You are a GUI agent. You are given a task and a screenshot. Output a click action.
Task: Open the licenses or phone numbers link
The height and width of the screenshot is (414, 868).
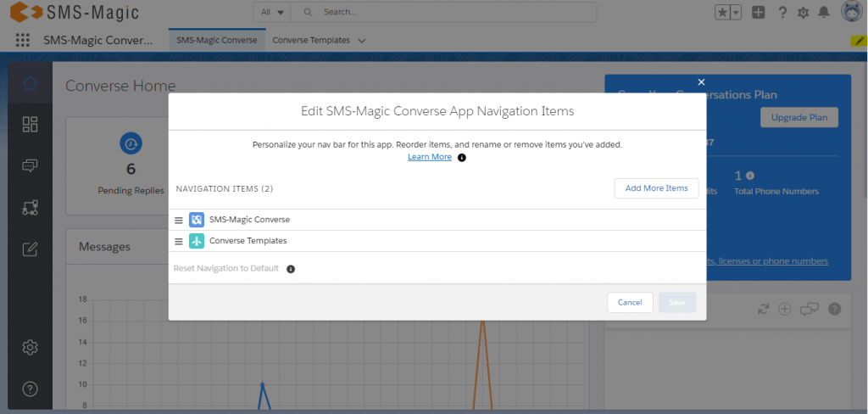tap(767, 261)
